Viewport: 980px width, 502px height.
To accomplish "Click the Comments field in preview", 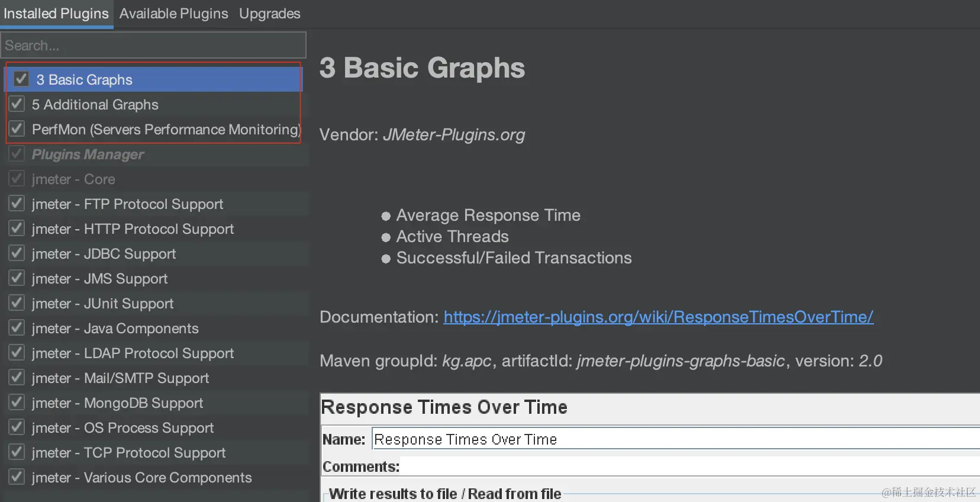I will 690,466.
